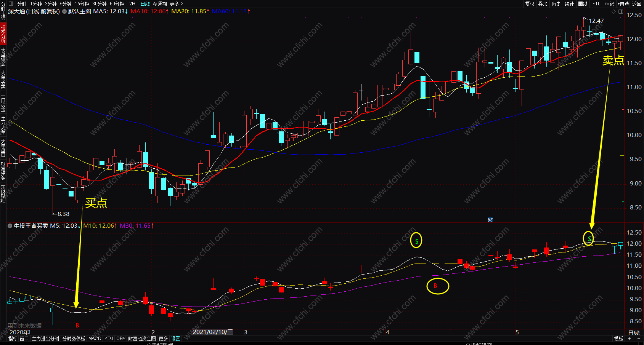Select the 1分钟 period
This screenshot has width=644, height=345.
36,4
